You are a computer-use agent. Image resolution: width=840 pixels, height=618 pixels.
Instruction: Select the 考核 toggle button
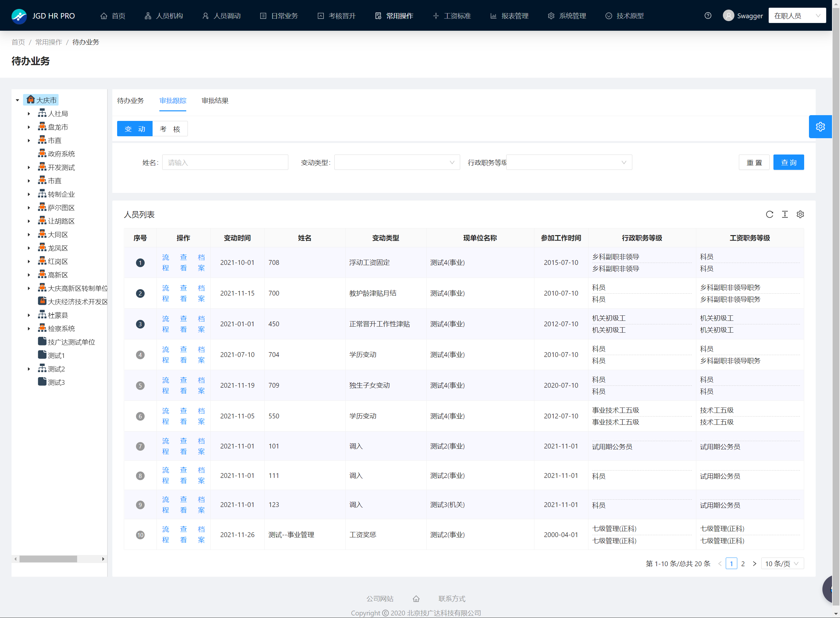(170, 129)
